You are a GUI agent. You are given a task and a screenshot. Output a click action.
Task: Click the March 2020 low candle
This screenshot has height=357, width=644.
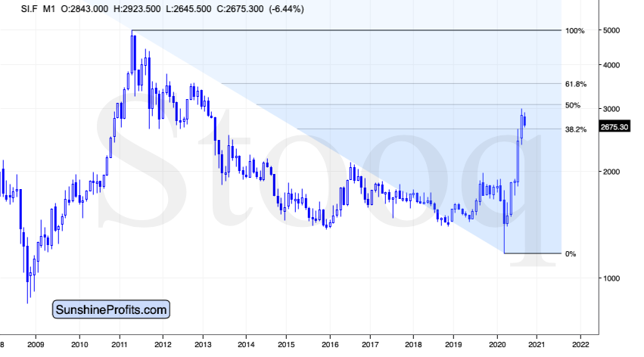[x=504, y=222]
